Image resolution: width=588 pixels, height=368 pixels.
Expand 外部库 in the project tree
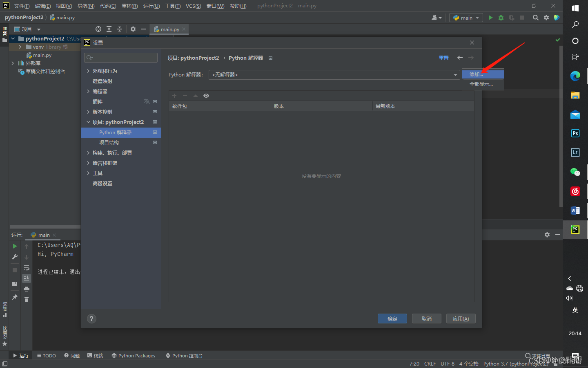[x=13, y=63]
